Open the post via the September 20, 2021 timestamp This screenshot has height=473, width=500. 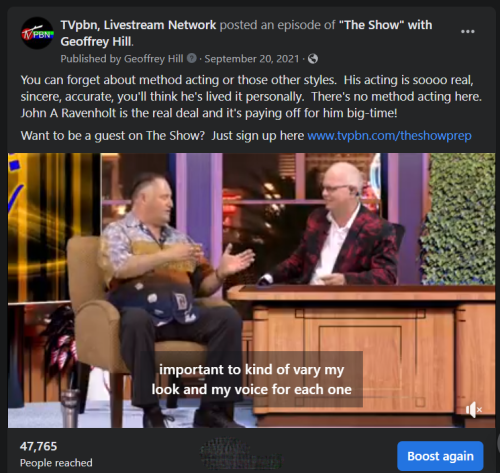[x=252, y=59]
